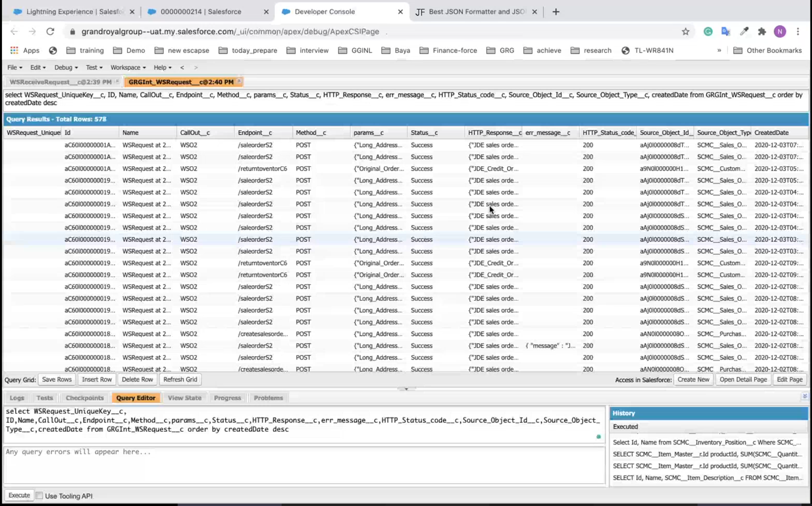Open the Grammarly extension icon

click(708, 31)
